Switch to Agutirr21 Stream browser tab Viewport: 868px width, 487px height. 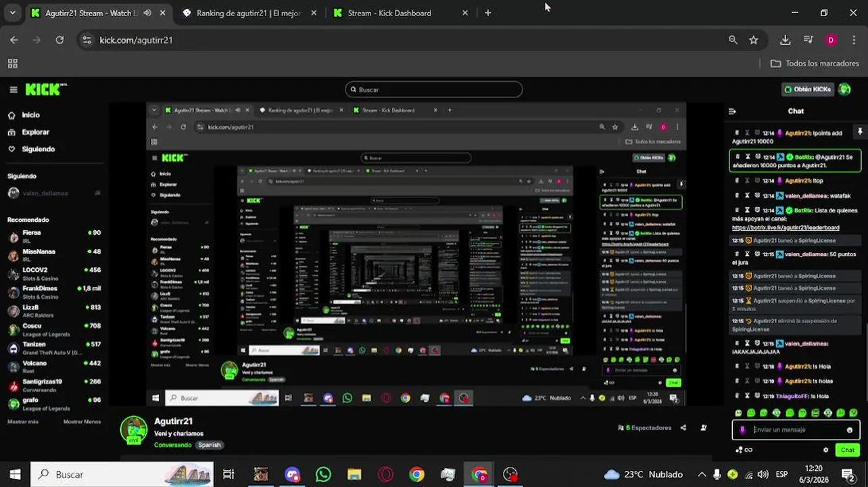pos(100,13)
